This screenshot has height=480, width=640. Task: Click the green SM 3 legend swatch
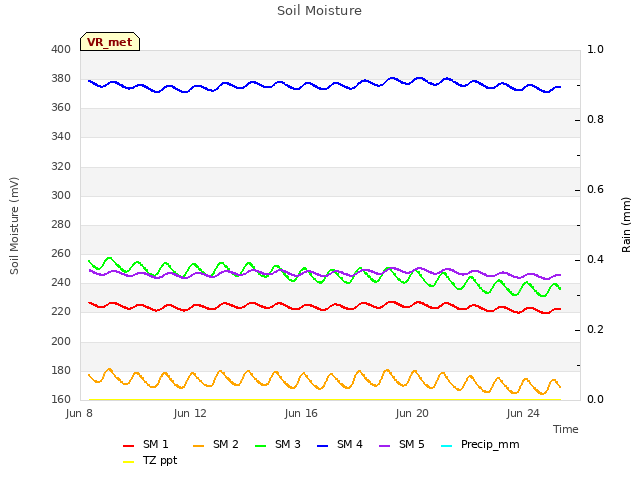tap(260, 446)
